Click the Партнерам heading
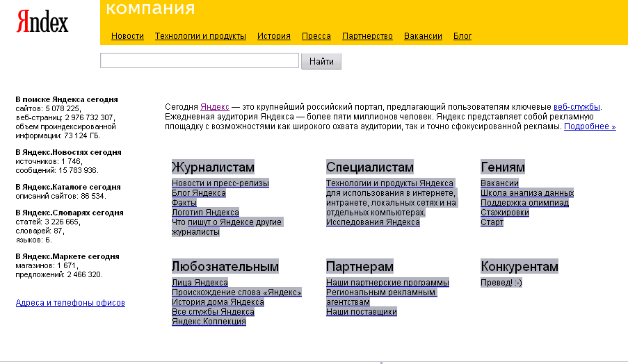This screenshot has width=628, height=364. [x=360, y=266]
